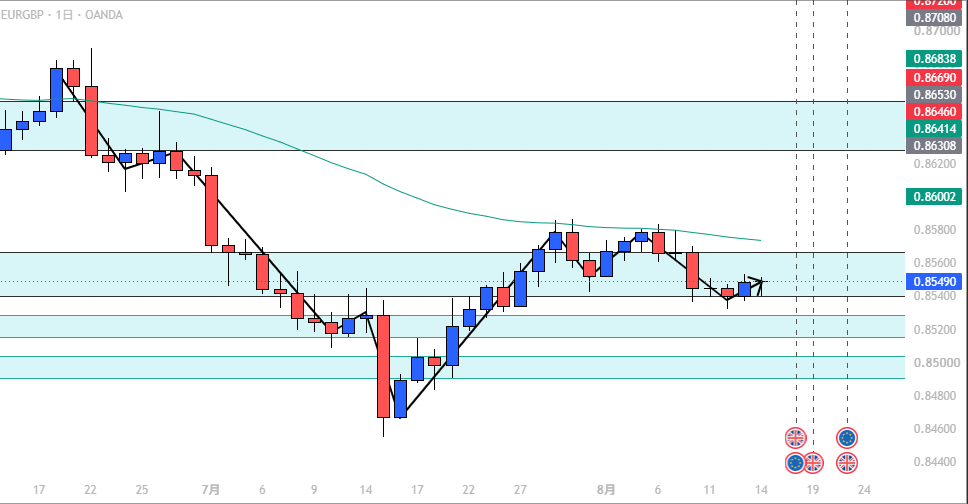The width and height of the screenshot is (968, 504).
Task: Click the 0.84800 price axis tick
Action: click(x=937, y=395)
